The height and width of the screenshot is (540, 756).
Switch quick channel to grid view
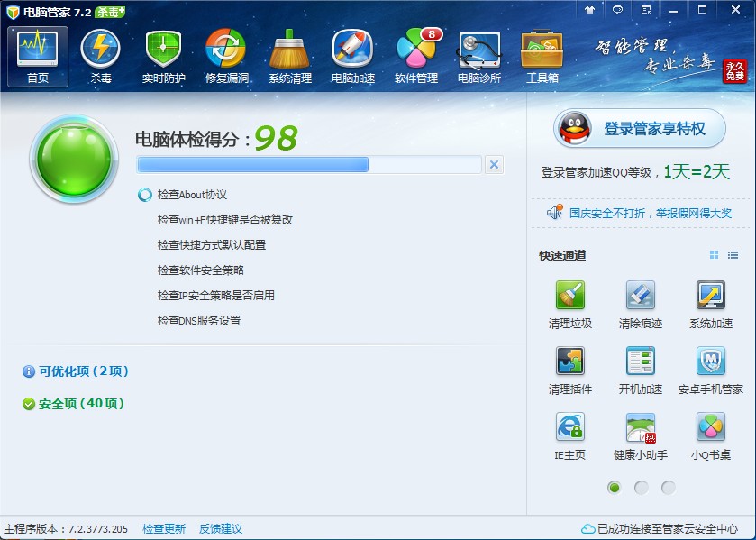[714, 255]
